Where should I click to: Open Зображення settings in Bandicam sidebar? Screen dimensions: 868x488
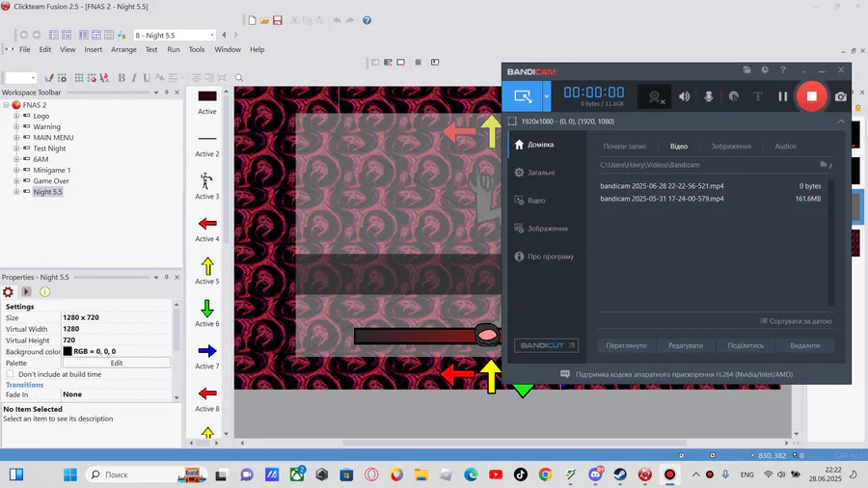point(547,229)
